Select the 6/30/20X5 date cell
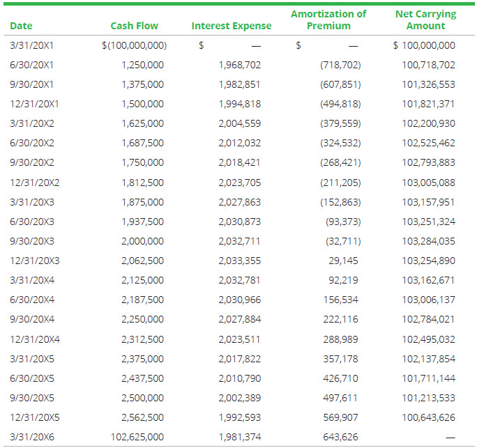477x448 pixels. click(x=31, y=378)
